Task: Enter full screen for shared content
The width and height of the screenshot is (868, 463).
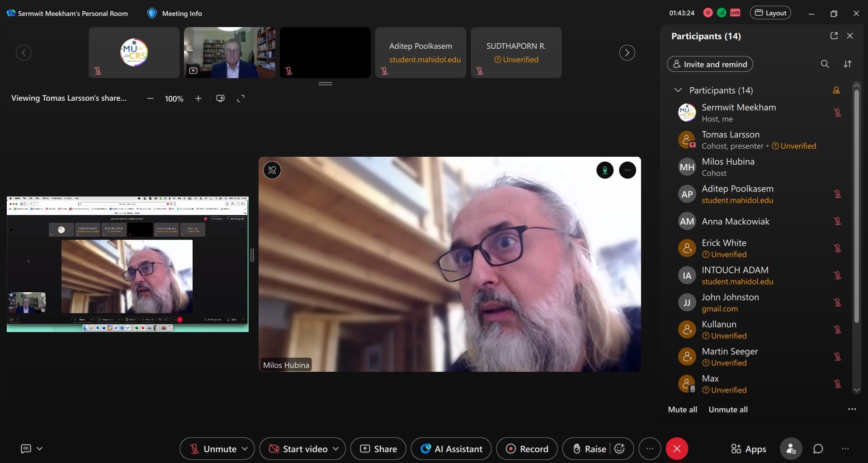Action: [x=241, y=98]
